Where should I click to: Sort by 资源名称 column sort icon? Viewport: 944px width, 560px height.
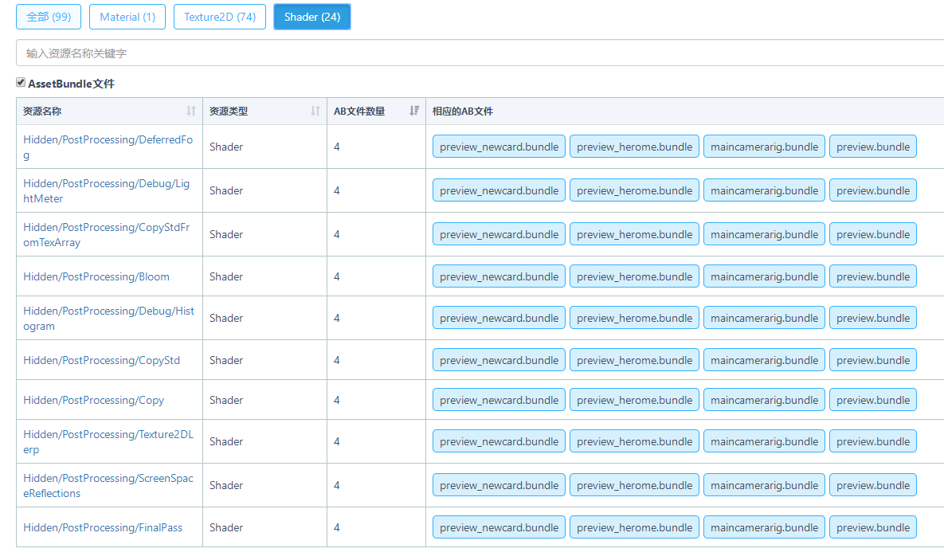coord(191,111)
